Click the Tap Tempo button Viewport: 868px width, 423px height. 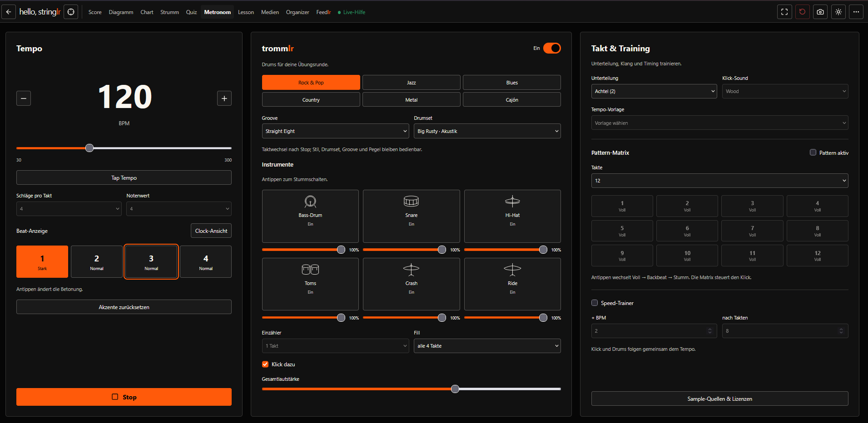(124, 177)
